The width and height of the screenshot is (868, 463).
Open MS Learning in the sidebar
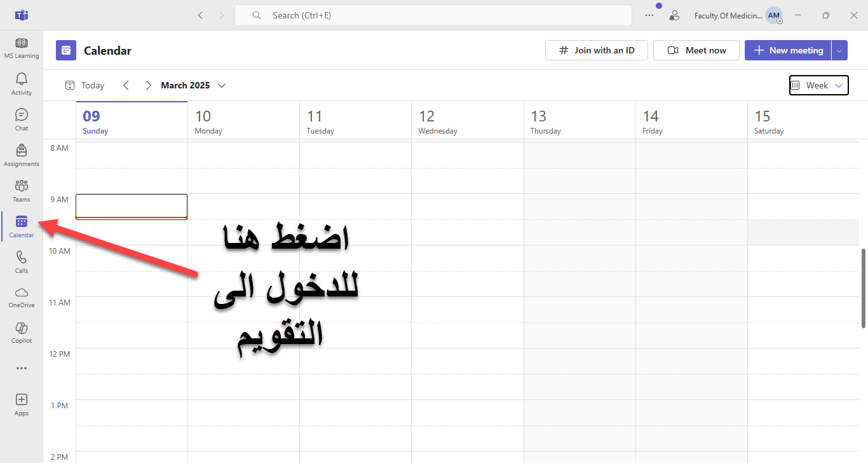coord(22,48)
